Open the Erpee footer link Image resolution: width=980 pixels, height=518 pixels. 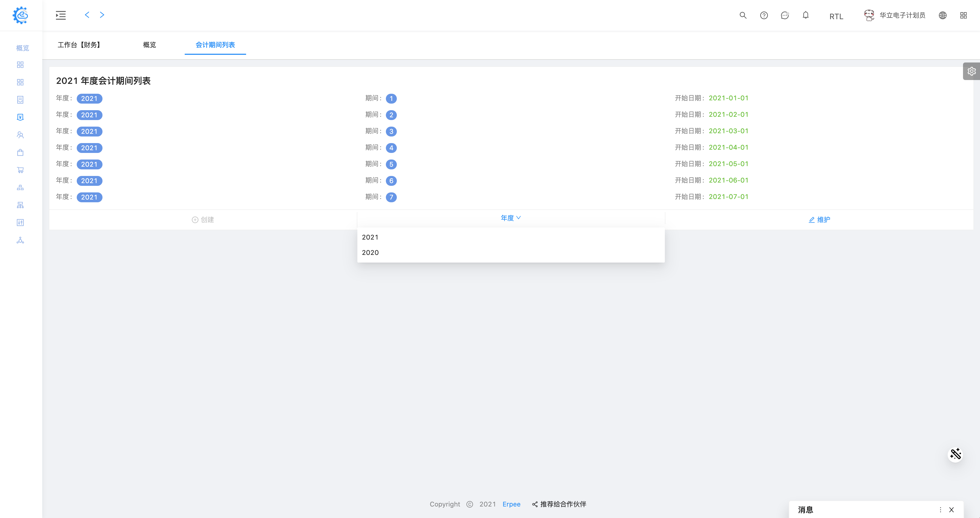[511, 504]
